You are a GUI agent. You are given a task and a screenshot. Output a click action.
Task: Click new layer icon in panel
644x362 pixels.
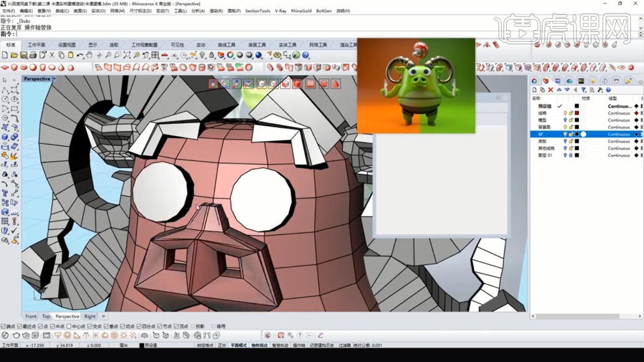point(534,90)
